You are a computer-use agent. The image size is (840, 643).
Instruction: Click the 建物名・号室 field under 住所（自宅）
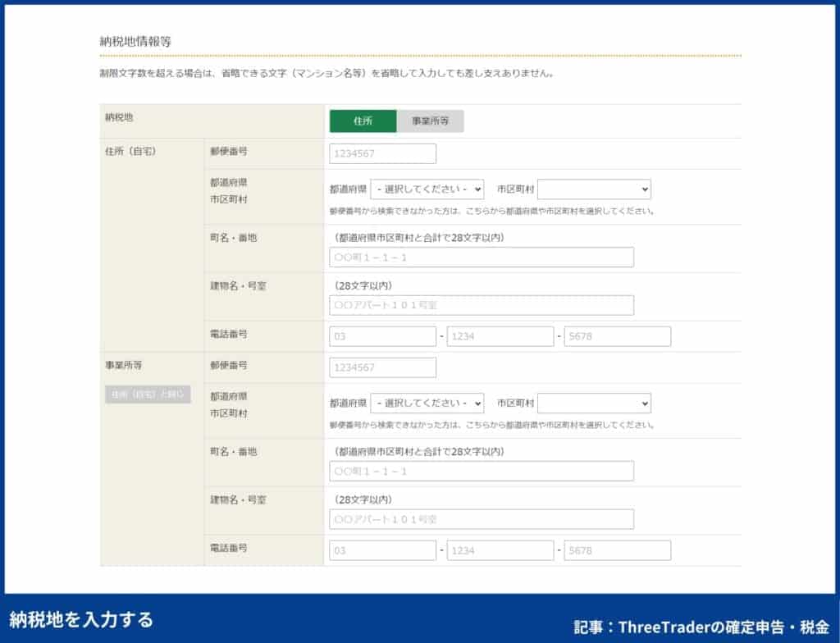pyautogui.click(x=482, y=305)
